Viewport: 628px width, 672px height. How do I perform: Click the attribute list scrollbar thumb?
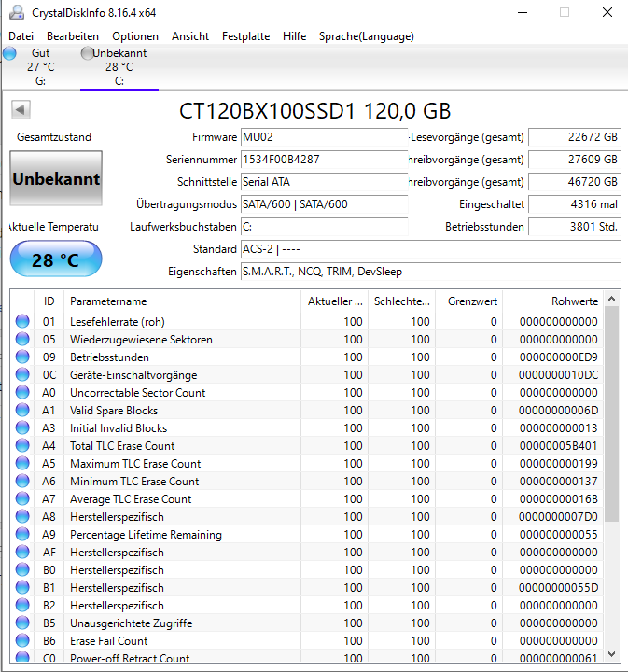click(612, 414)
